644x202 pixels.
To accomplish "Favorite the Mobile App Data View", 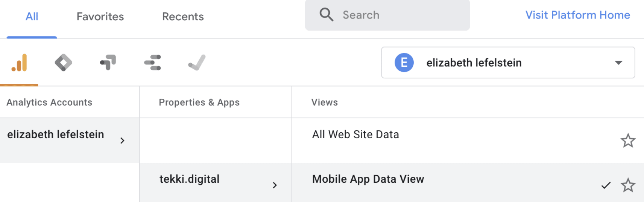I will (x=628, y=185).
